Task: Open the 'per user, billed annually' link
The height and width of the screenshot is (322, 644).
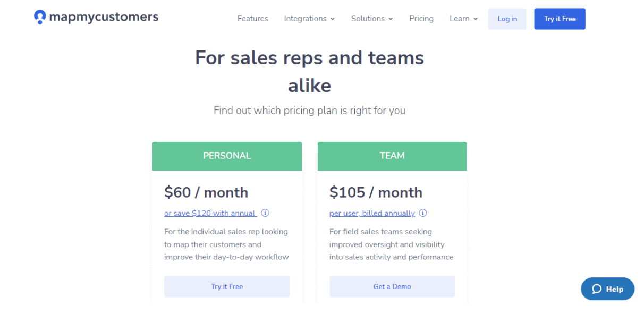Action: pos(372,213)
